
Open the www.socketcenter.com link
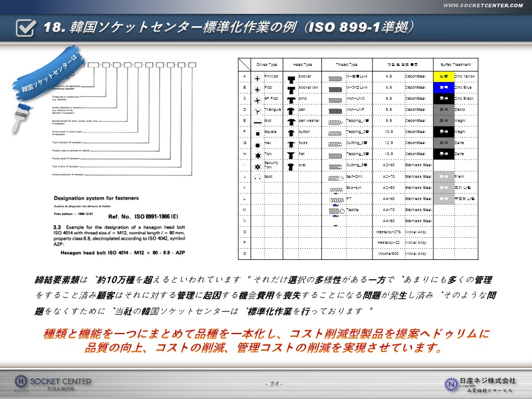(x=483, y=6)
